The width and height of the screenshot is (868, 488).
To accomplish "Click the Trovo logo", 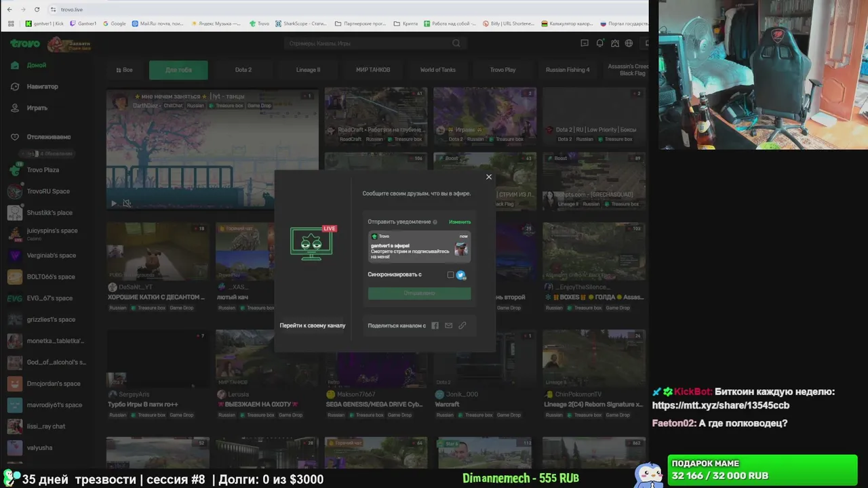I will pos(24,43).
